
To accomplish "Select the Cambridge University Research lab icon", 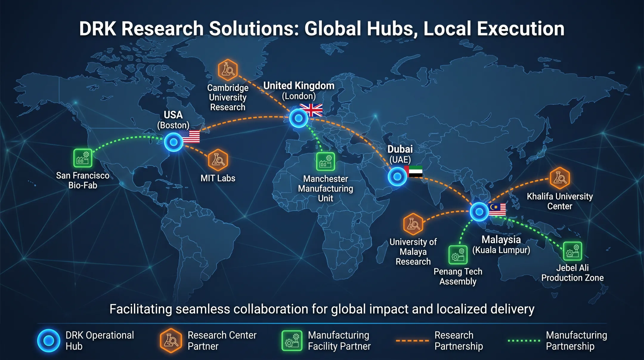I will click(x=228, y=70).
